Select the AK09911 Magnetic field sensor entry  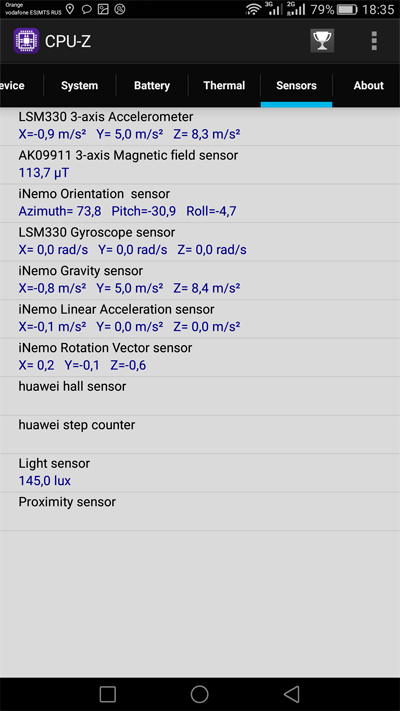click(x=200, y=165)
